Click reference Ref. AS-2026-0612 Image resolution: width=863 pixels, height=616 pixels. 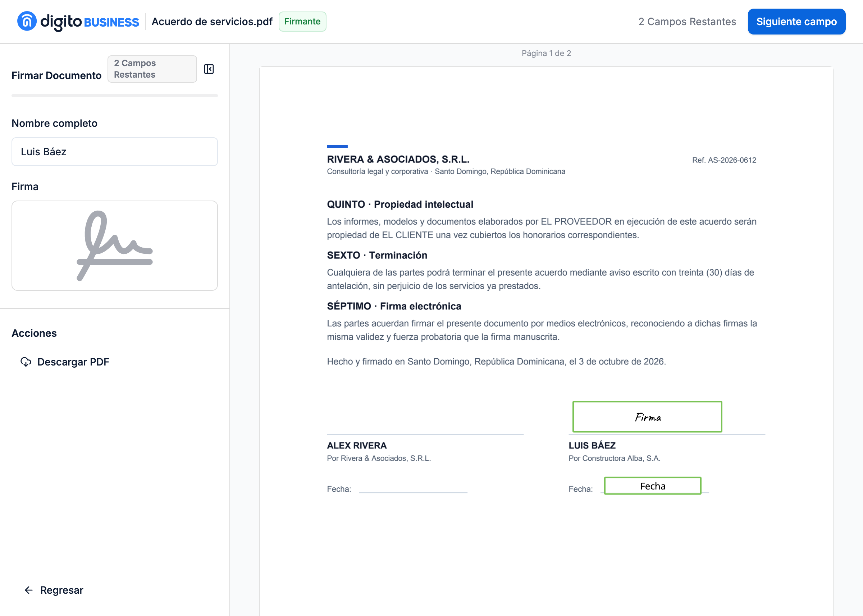pos(724,160)
